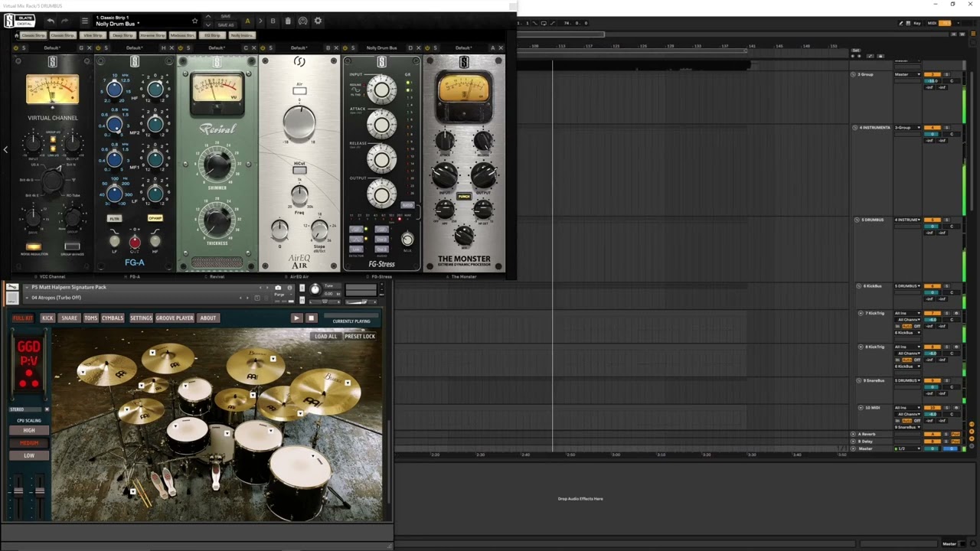Switch to the Cymbals tab
The image size is (980, 551).
113,318
